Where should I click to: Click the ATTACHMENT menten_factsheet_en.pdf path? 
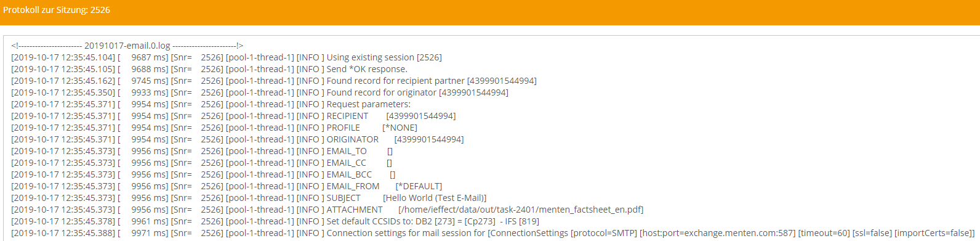521,210
